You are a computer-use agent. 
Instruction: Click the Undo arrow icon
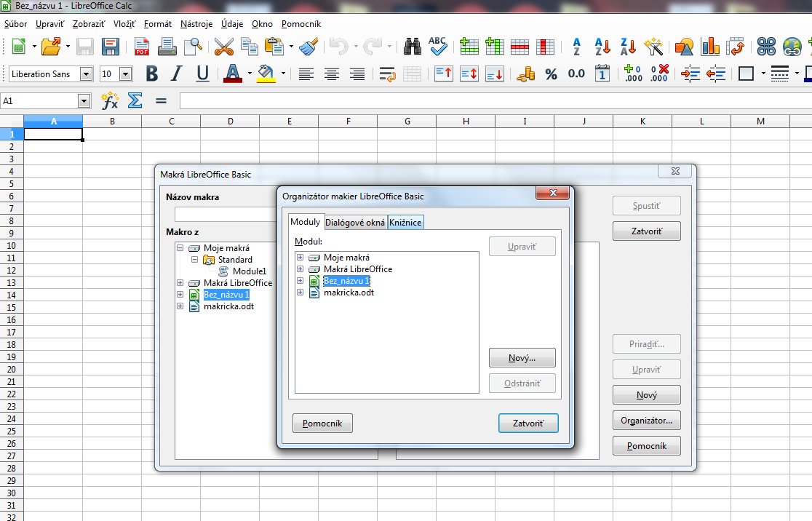pyautogui.click(x=338, y=47)
